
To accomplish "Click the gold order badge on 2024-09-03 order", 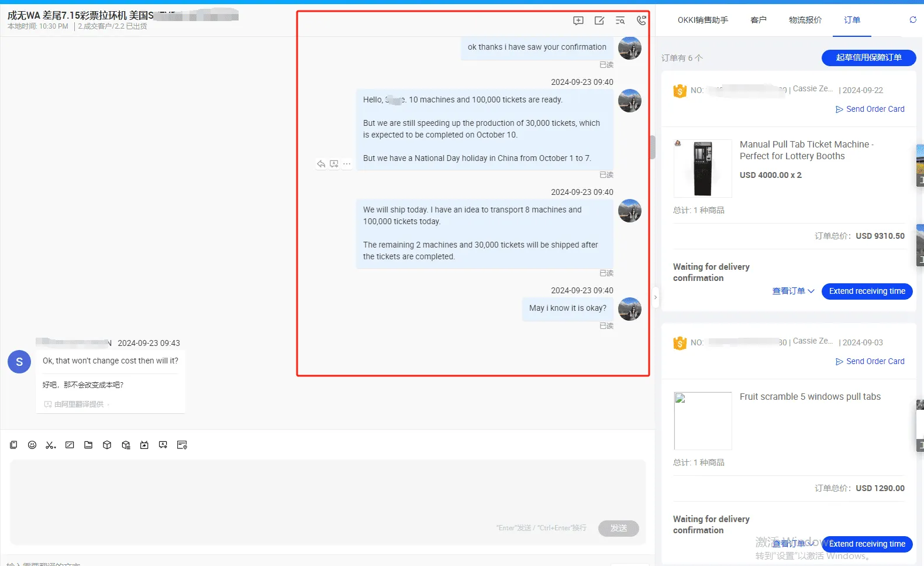I will [x=680, y=343].
